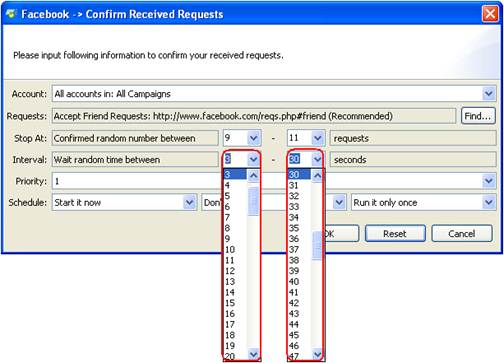
Task: Select 35 in the right interval list
Action: 299,228
